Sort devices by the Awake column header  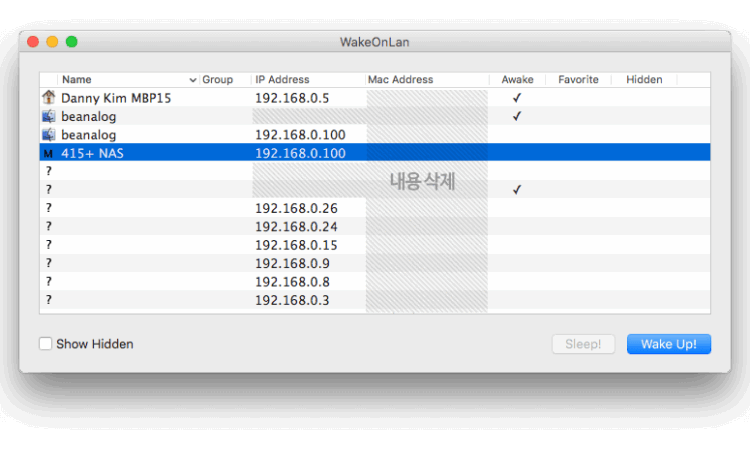517,80
